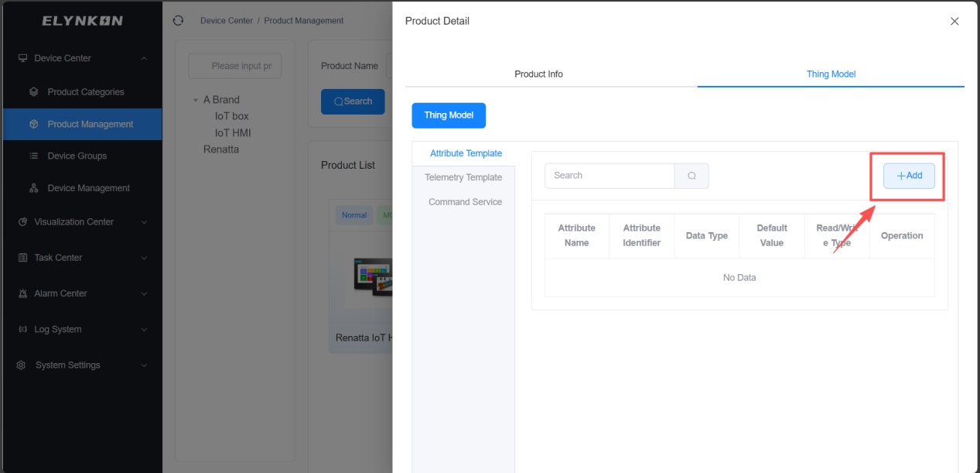
Task: Select IoT HMI in the tree
Action: click(x=233, y=133)
